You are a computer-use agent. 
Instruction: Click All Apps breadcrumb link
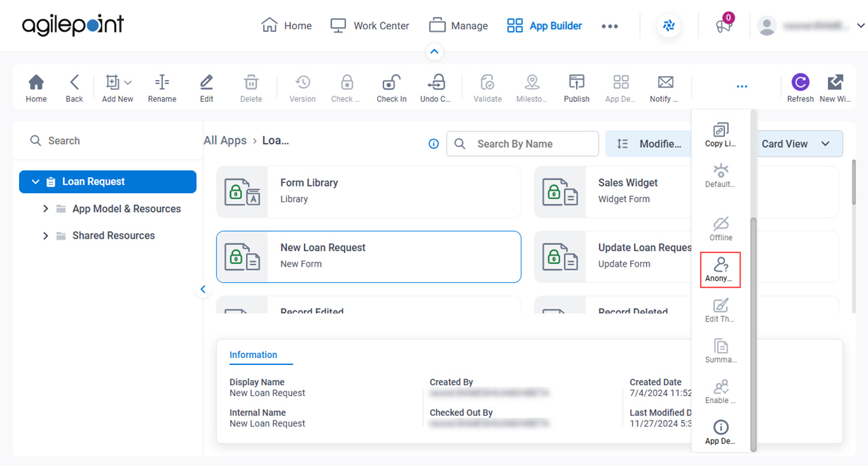pos(225,140)
